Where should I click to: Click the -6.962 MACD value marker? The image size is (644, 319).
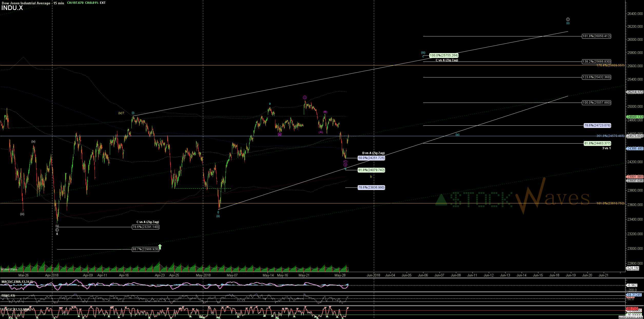(631, 285)
